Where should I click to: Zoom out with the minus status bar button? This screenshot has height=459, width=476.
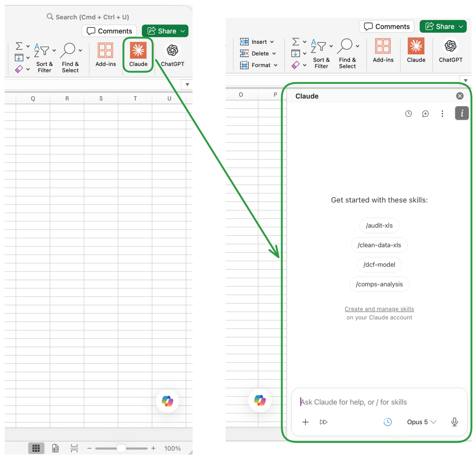click(89, 448)
